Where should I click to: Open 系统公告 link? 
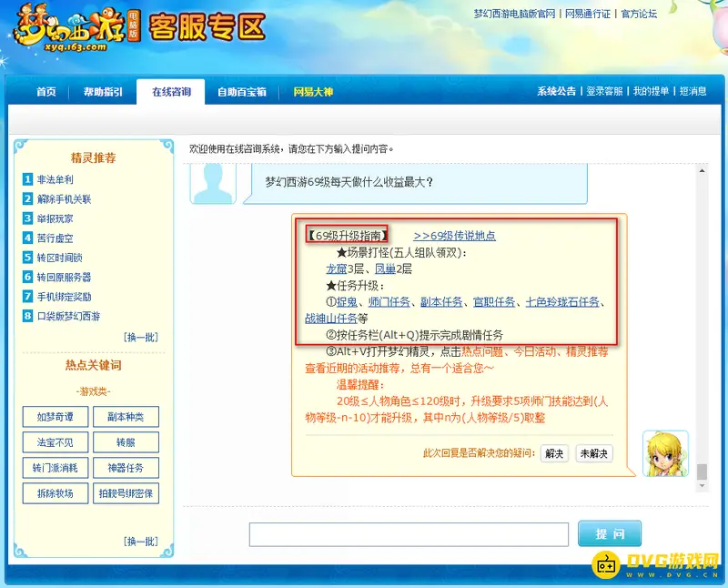(x=556, y=91)
